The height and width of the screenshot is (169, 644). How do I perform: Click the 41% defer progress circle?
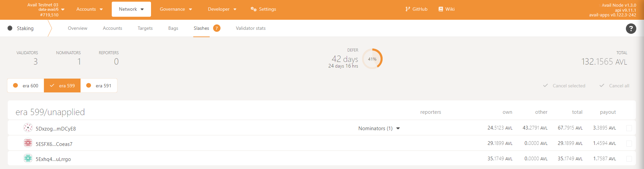pos(372,59)
